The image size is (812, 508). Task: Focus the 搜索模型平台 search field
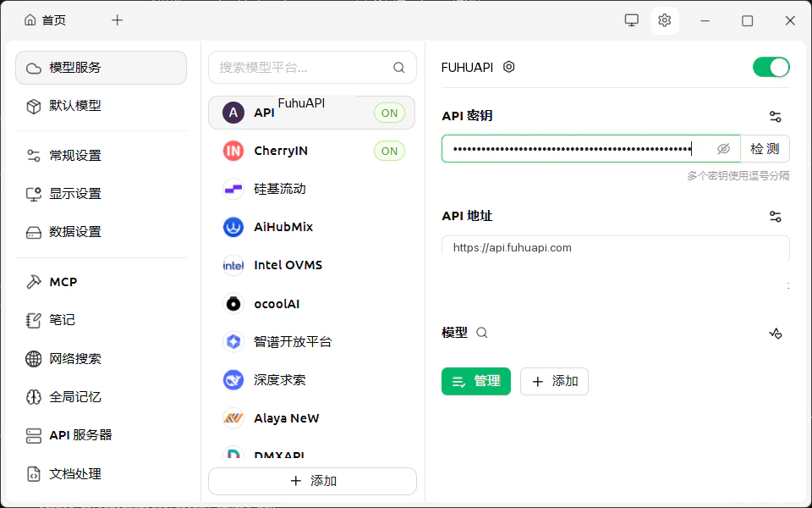312,68
